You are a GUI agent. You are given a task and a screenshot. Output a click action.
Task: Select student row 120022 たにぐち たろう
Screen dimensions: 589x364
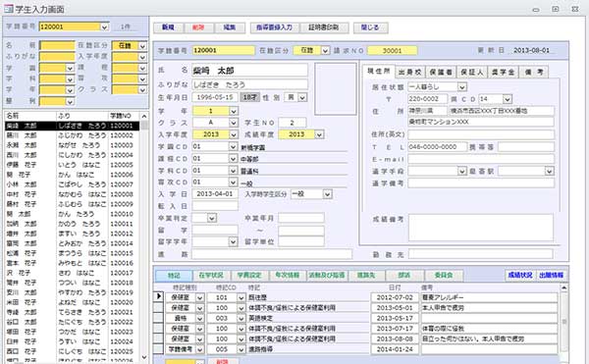[72, 322]
